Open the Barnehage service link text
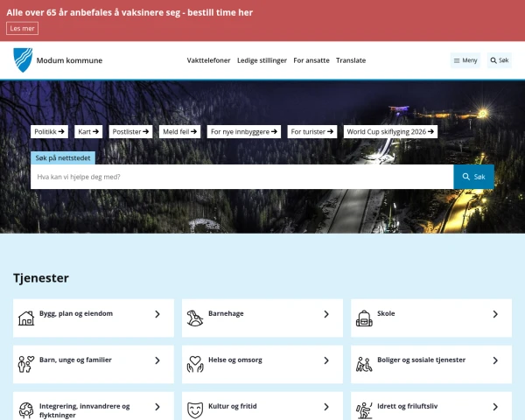Image resolution: width=525 pixels, height=420 pixels. 226,313
